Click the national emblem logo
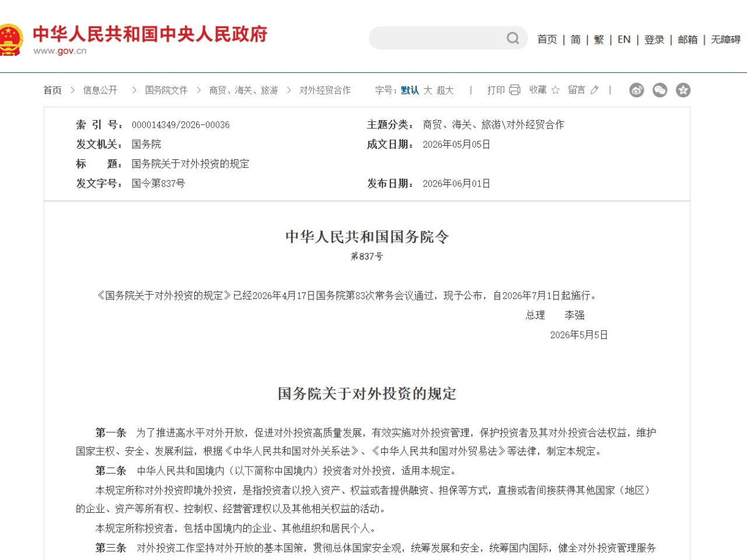 pyautogui.click(x=11, y=40)
